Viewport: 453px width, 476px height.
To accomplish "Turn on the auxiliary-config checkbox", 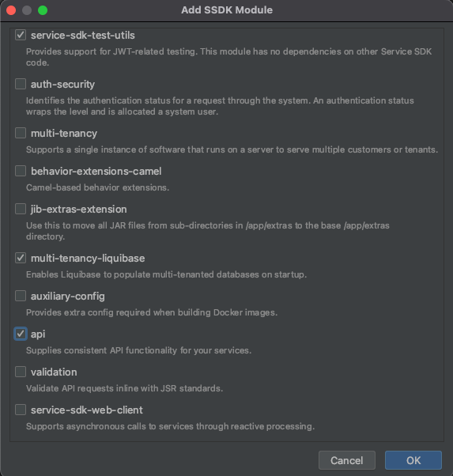I will point(21,296).
